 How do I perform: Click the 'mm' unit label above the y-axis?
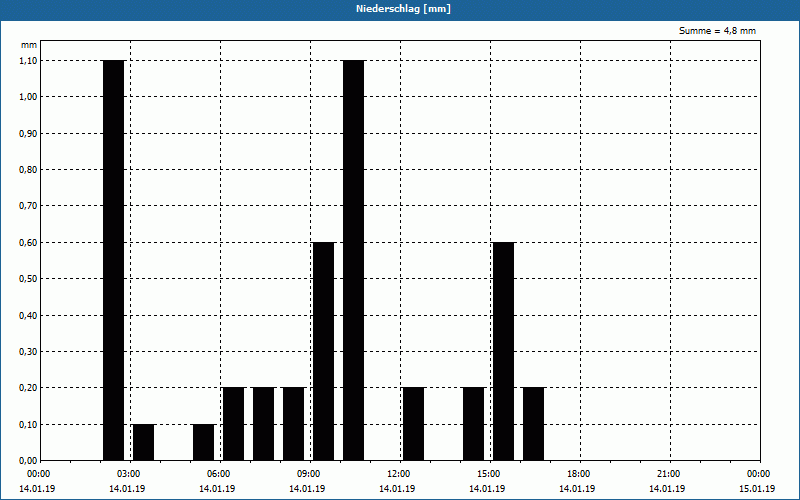point(29,45)
